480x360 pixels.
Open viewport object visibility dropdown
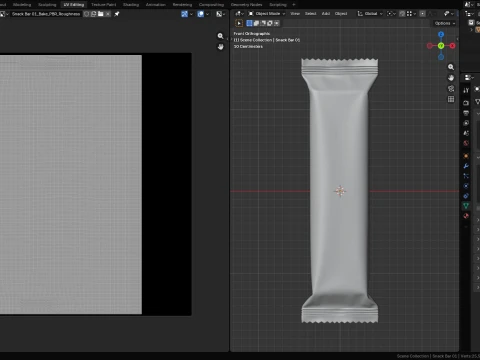click(449, 14)
